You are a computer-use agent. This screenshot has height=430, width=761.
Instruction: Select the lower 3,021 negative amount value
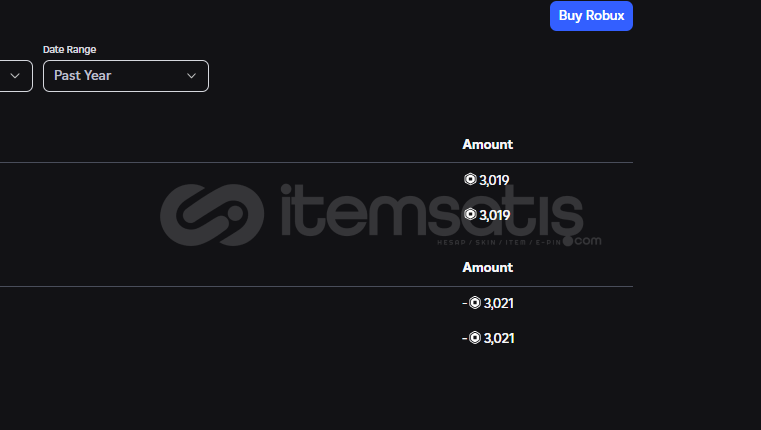tap(498, 338)
